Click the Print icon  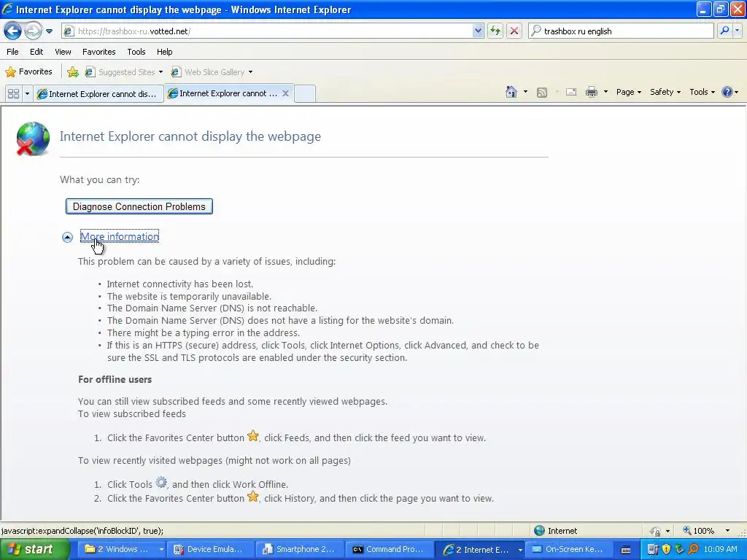click(591, 93)
